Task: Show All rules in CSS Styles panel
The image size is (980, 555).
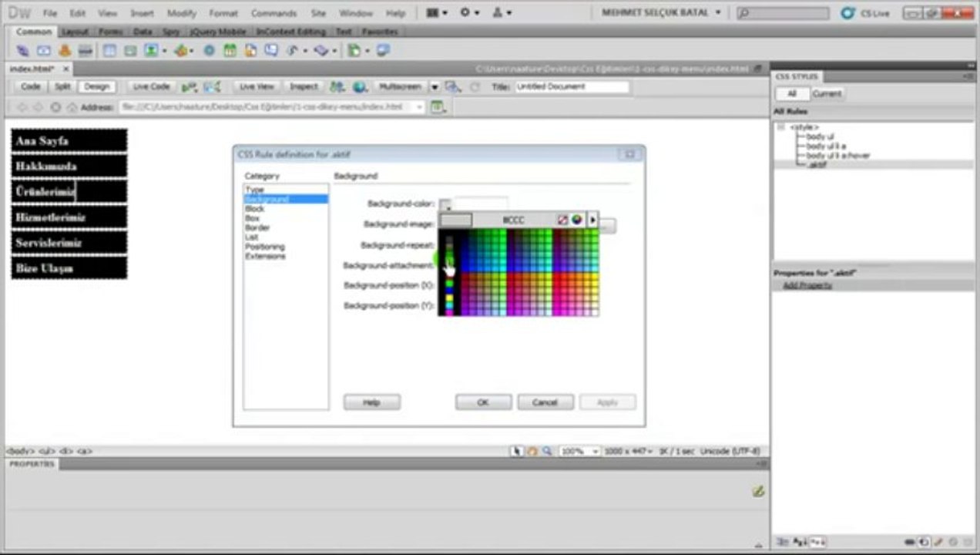Action: tap(791, 93)
